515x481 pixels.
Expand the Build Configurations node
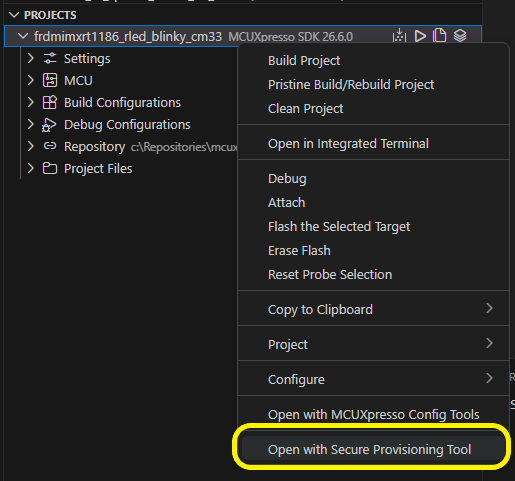click(31, 102)
